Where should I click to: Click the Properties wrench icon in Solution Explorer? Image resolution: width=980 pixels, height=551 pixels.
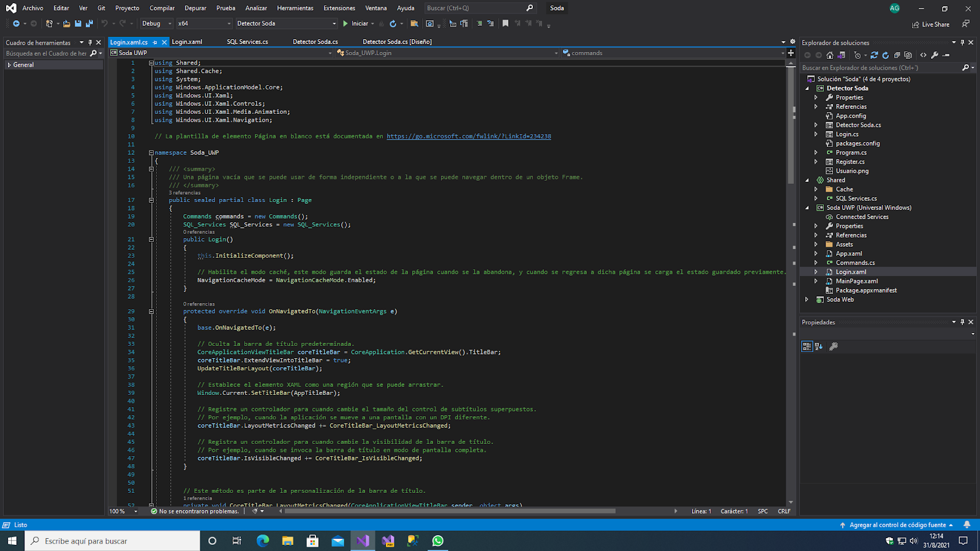935,55
